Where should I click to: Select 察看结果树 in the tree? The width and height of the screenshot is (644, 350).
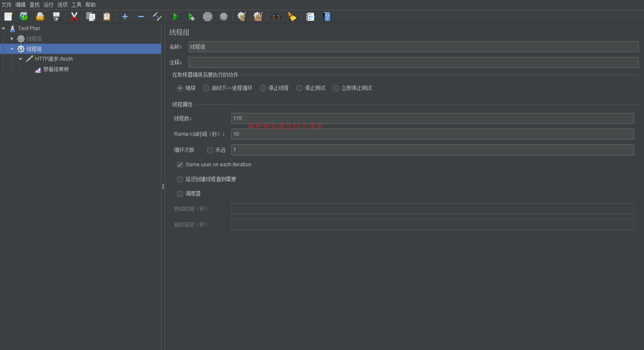point(56,69)
